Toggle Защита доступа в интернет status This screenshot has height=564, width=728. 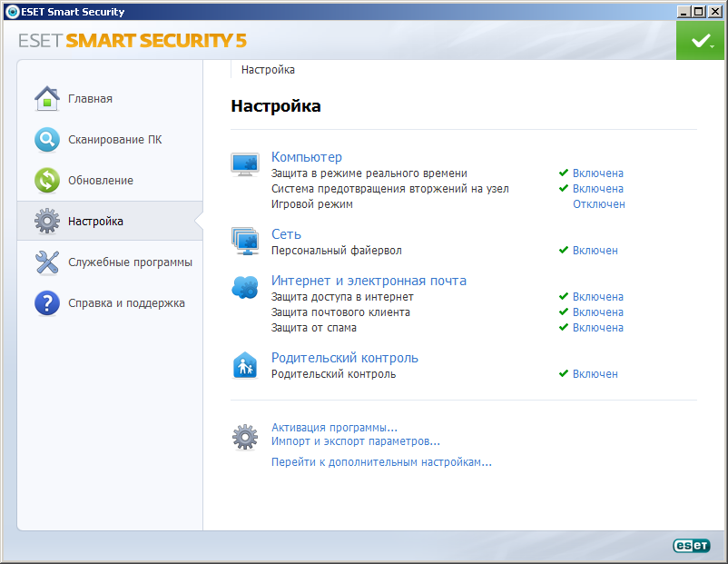coord(598,297)
